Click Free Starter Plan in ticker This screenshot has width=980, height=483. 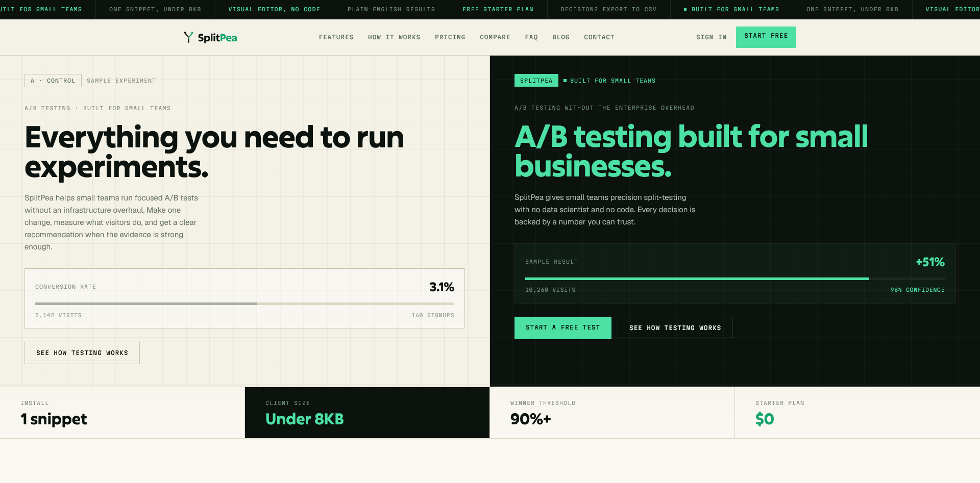498,9
